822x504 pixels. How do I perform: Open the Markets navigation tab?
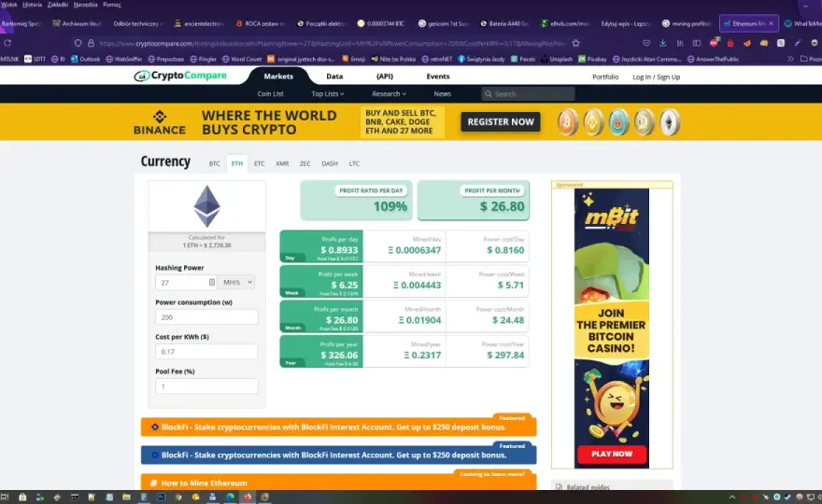point(278,77)
